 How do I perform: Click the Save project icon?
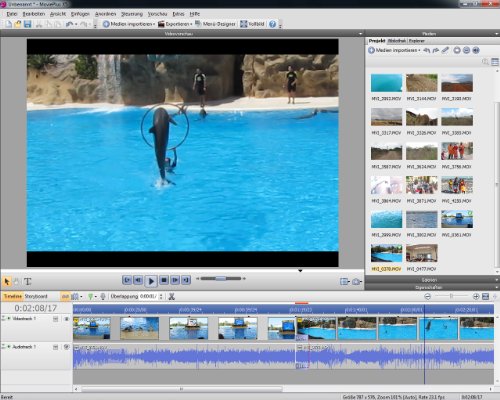click(x=27, y=24)
